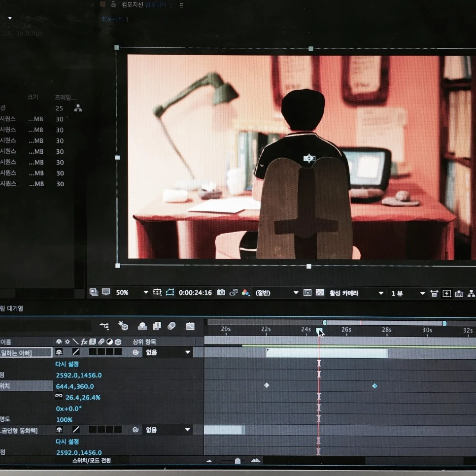Select the 위치 position property row

pyautogui.click(x=27, y=386)
